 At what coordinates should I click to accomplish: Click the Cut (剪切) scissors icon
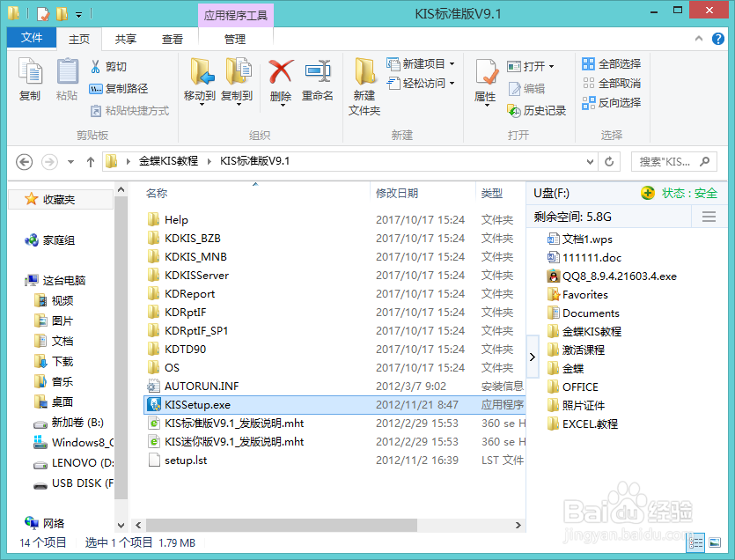click(x=96, y=67)
